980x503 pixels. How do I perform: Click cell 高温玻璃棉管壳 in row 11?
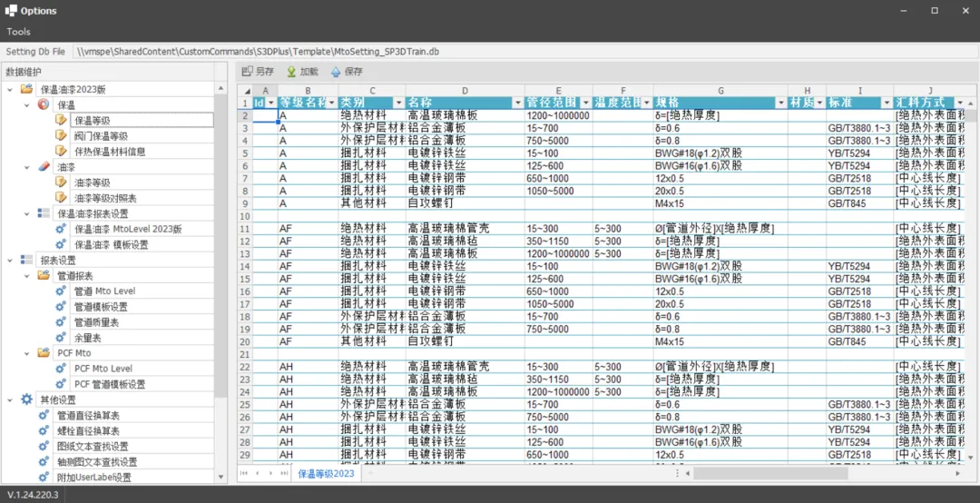[x=465, y=229]
